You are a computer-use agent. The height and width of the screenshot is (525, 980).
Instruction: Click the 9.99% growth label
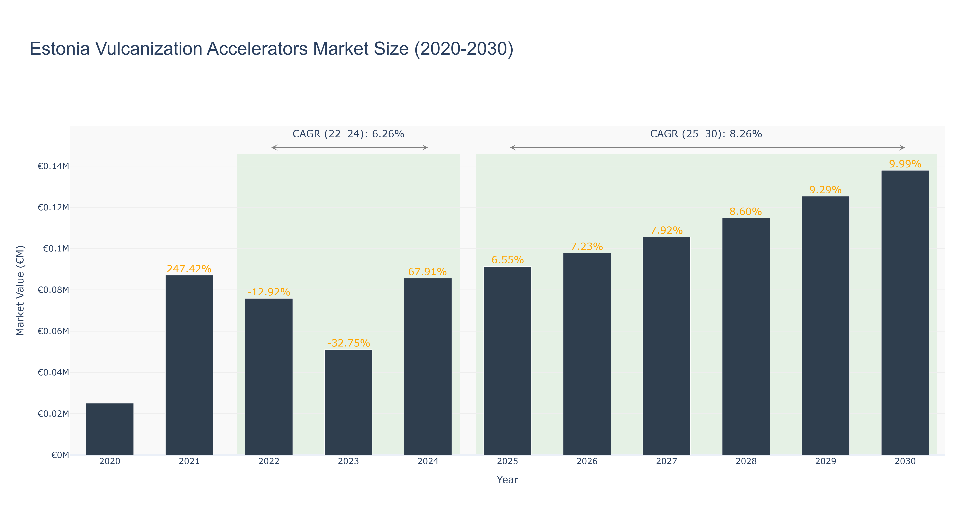point(905,164)
